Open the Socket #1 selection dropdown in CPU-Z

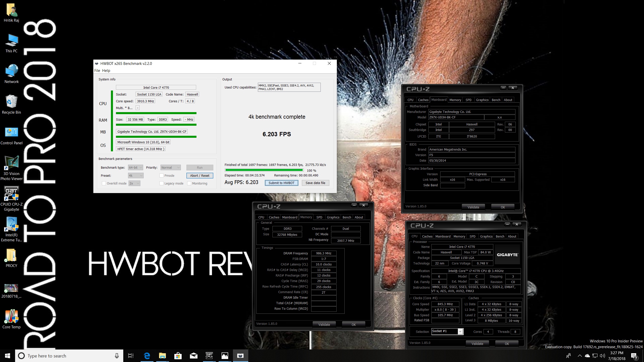[447, 331]
